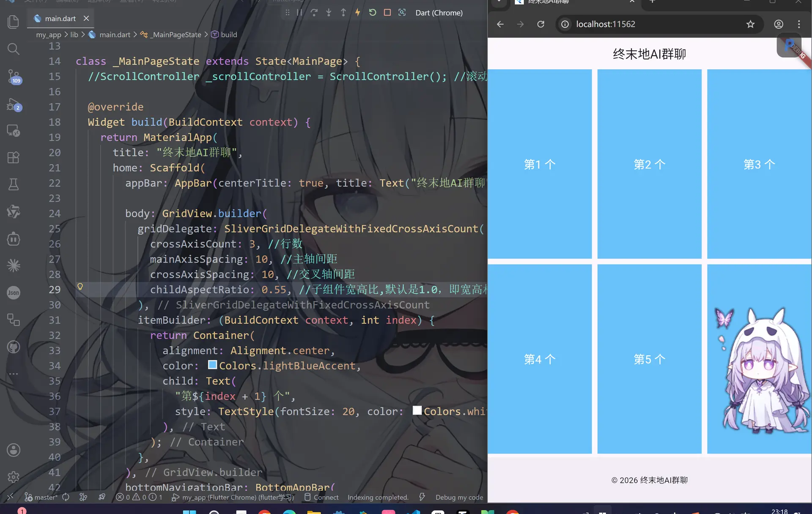The height and width of the screenshot is (514, 812).
Task: Pause the debug session
Action: 299,13
